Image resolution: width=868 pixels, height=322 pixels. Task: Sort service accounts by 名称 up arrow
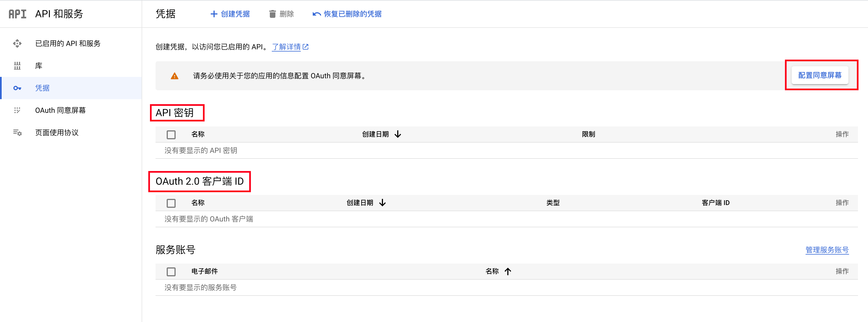click(x=508, y=272)
